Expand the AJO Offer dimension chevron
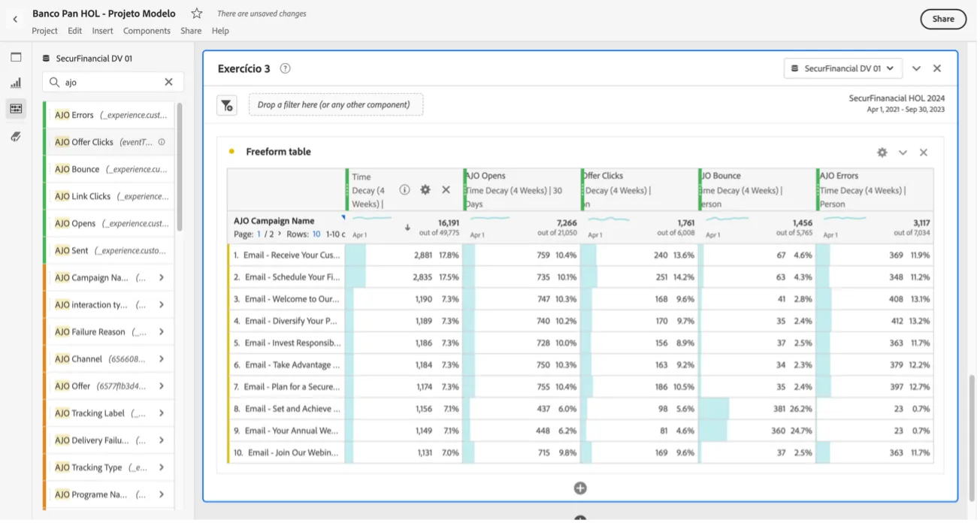Viewport: 980px width, 523px height. pos(162,386)
